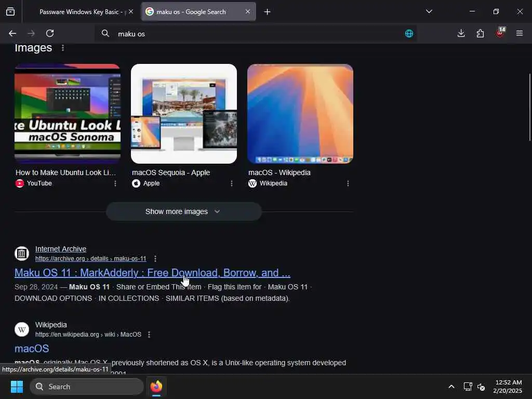
Task: Click the Internet Archive site name
Action: 61,249
